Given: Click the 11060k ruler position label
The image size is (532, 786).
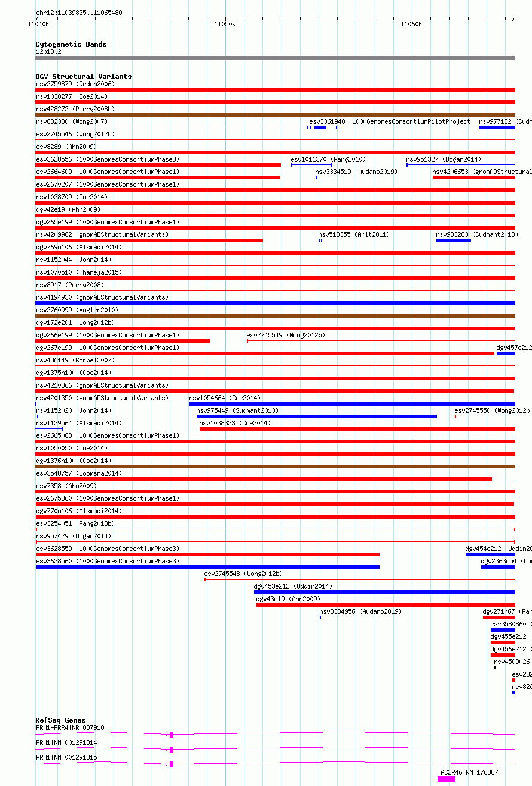Looking at the screenshot, I should (411, 24).
